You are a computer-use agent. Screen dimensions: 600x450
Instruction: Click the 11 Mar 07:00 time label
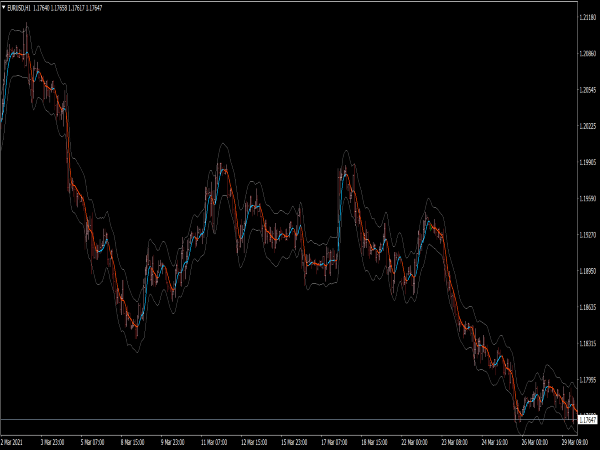coord(214,442)
